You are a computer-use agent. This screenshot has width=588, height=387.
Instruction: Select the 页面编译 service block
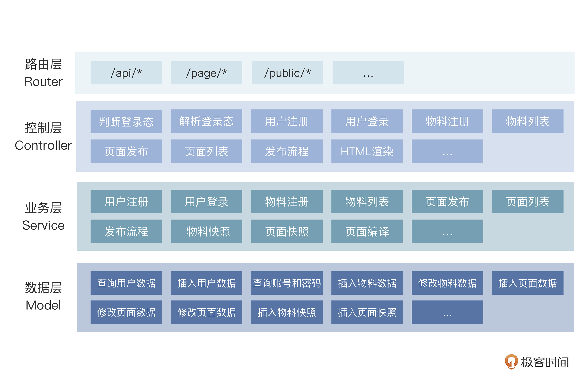(x=367, y=231)
